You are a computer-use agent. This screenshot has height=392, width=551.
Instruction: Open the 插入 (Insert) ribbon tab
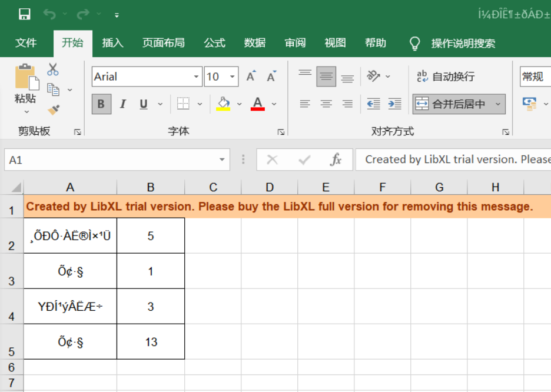(x=112, y=43)
